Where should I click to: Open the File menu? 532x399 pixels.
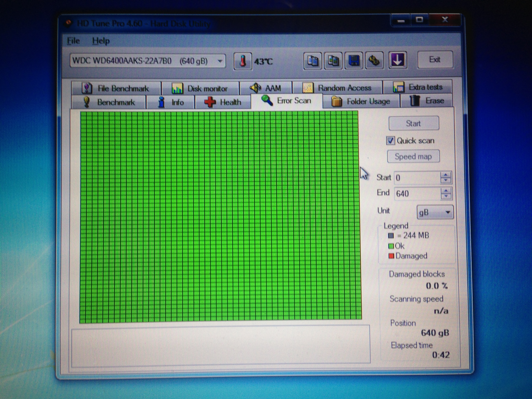73,41
